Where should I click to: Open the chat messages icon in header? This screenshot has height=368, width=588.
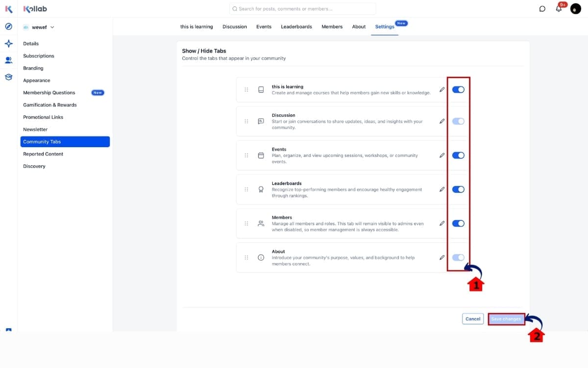coord(542,9)
